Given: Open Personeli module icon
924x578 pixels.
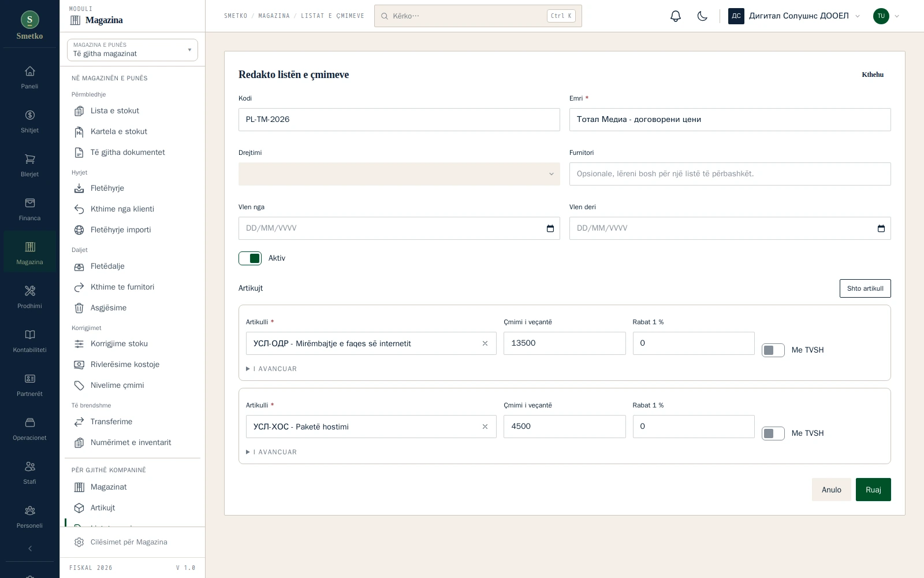Looking at the screenshot, I should (30, 517).
